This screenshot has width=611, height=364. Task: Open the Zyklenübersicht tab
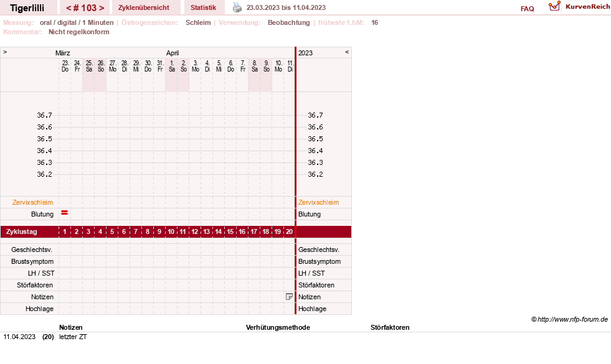144,8
